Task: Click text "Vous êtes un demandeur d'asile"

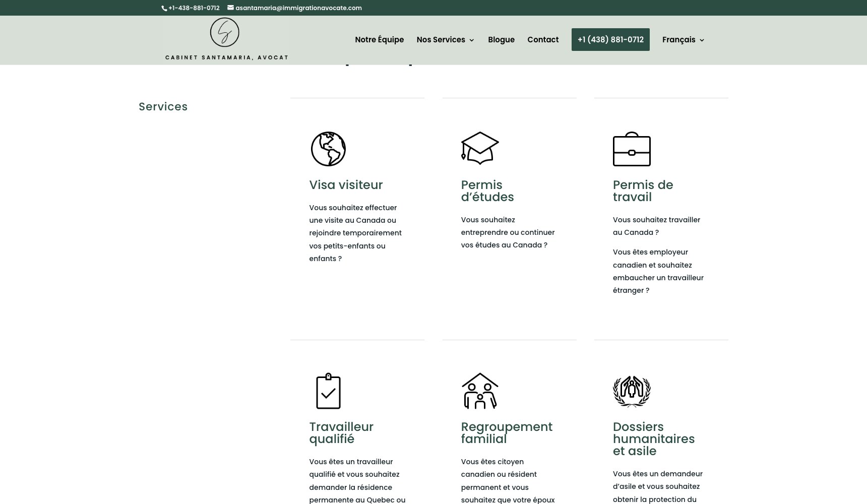Action: tap(657, 480)
